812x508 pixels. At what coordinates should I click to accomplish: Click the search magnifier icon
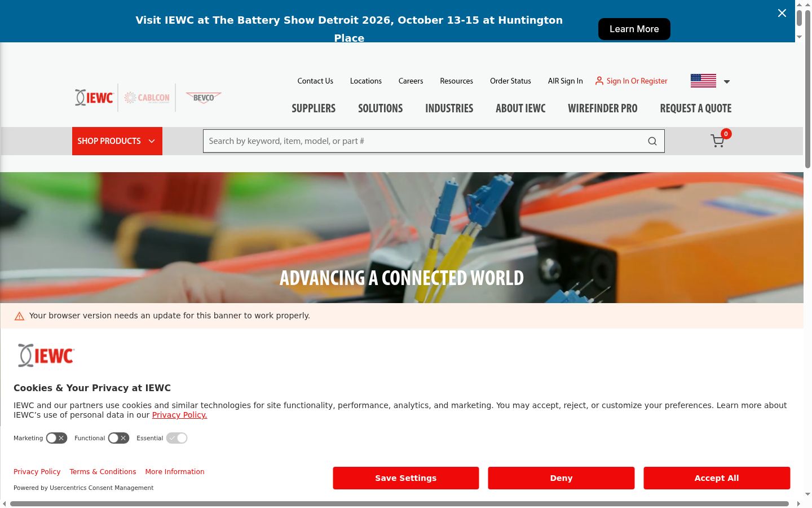652,141
